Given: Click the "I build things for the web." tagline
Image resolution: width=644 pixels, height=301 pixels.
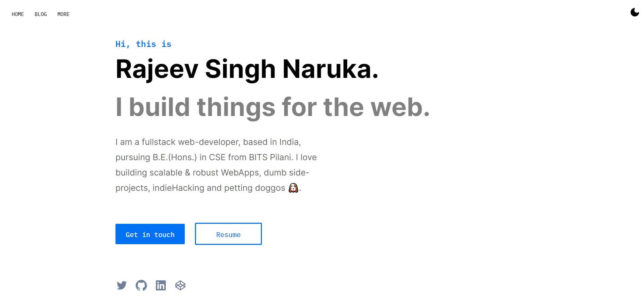Looking at the screenshot, I should click(x=272, y=107).
